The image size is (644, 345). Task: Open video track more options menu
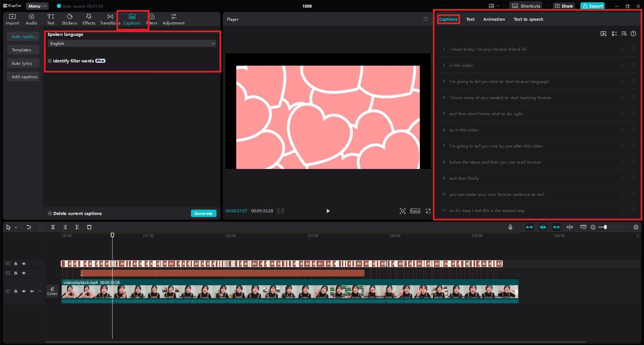[x=39, y=291]
